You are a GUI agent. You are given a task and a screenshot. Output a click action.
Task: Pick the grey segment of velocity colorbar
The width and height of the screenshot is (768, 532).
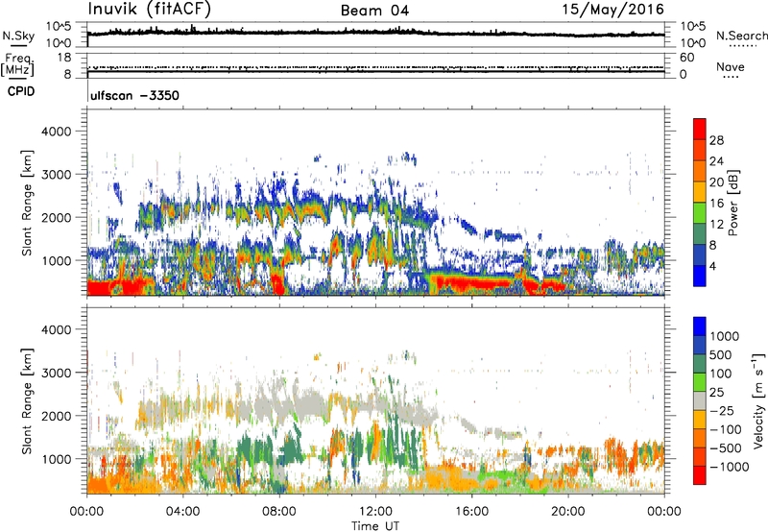pos(700,400)
